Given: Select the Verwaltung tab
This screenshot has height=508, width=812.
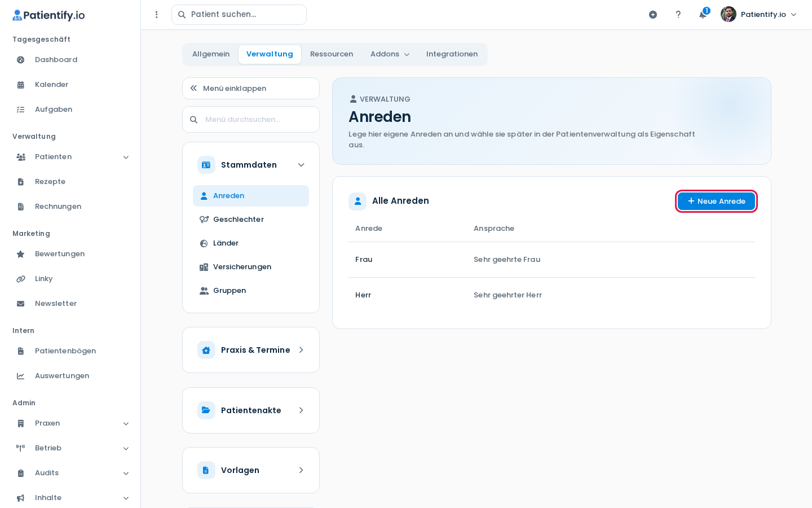Looking at the screenshot, I should click(270, 54).
